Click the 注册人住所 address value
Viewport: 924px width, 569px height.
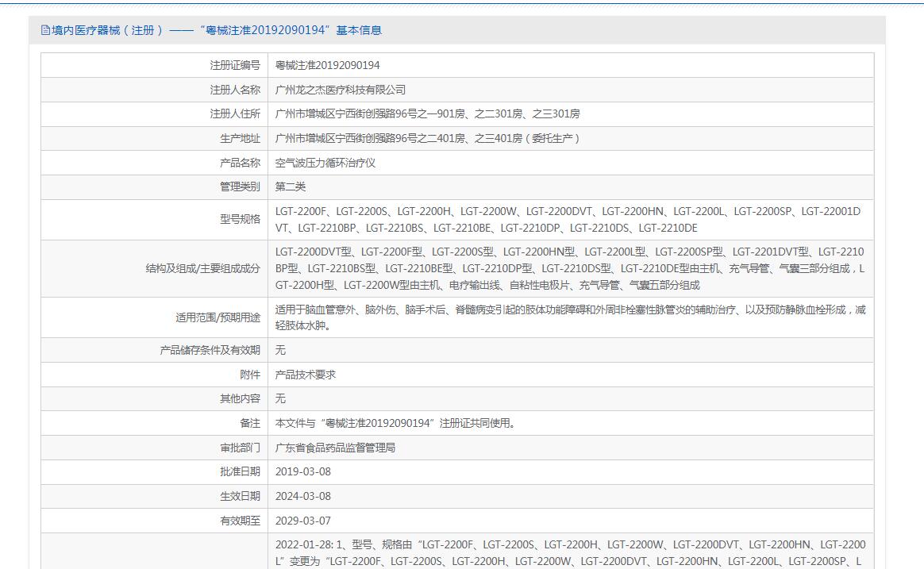pos(427,113)
